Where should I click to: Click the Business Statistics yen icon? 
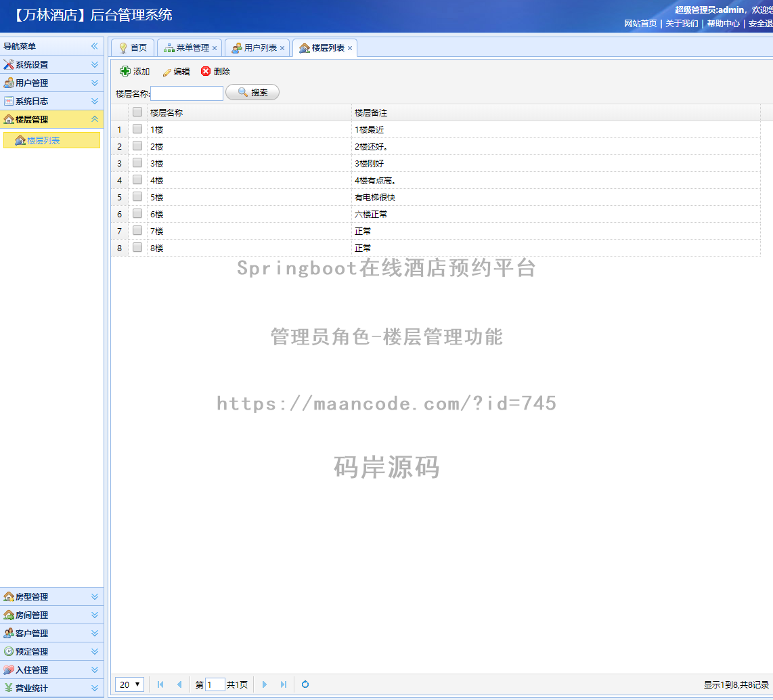pos(8,688)
